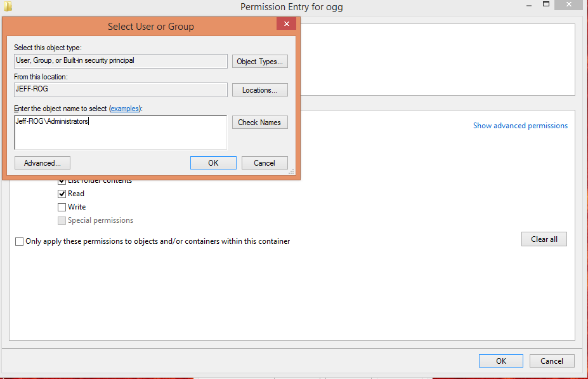Viewport: 588px width, 379px height.
Task: Enable the Write permission checkbox
Action: click(x=62, y=207)
